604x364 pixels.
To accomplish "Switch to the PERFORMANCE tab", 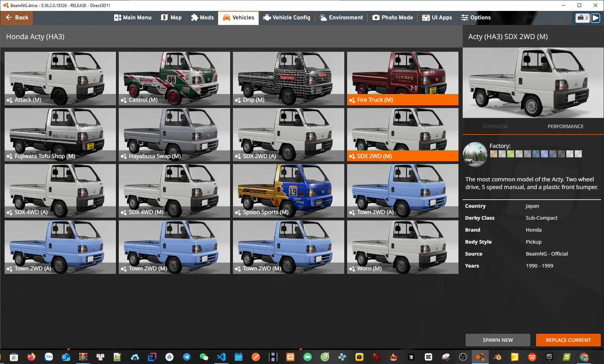I will pos(566,126).
